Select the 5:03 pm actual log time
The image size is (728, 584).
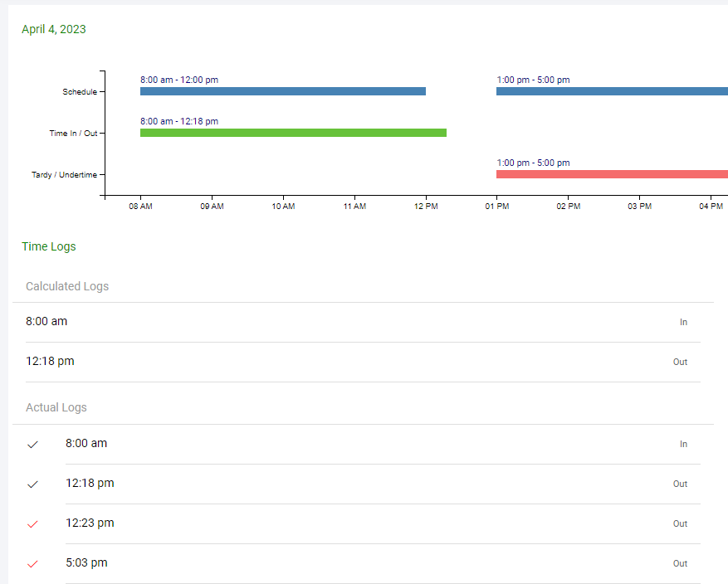point(86,562)
